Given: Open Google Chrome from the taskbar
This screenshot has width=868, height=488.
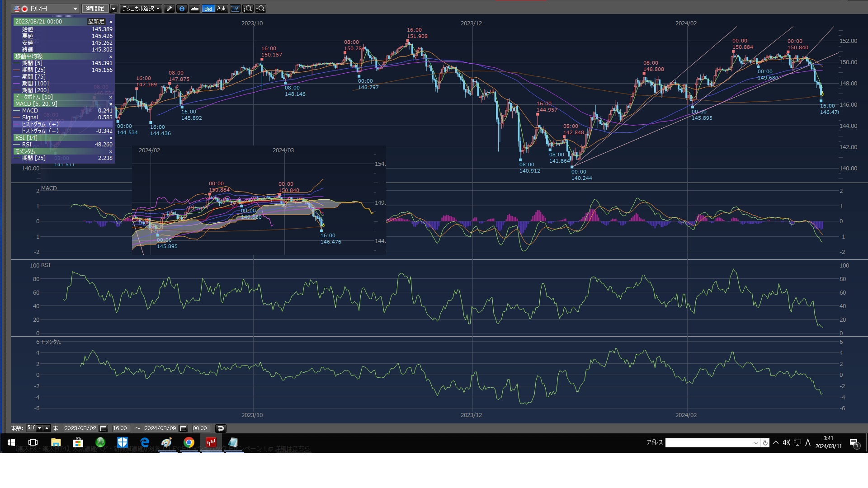Looking at the screenshot, I should pyautogui.click(x=189, y=442).
